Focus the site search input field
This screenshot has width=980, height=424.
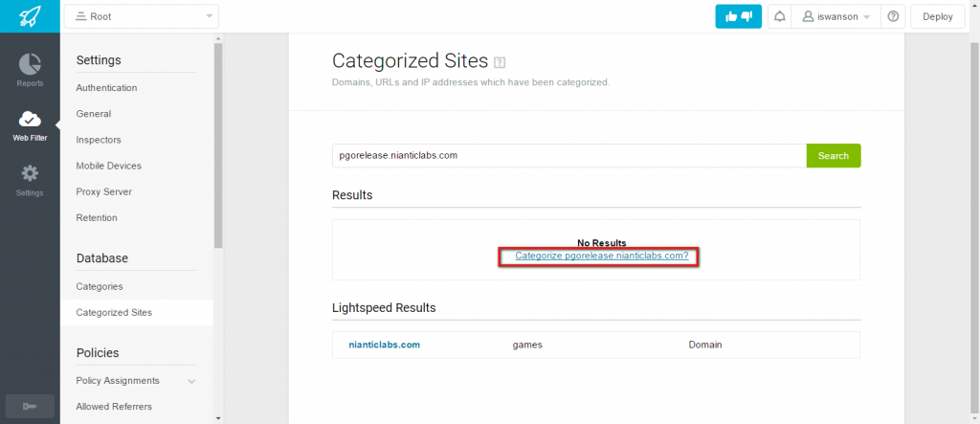coord(569,156)
